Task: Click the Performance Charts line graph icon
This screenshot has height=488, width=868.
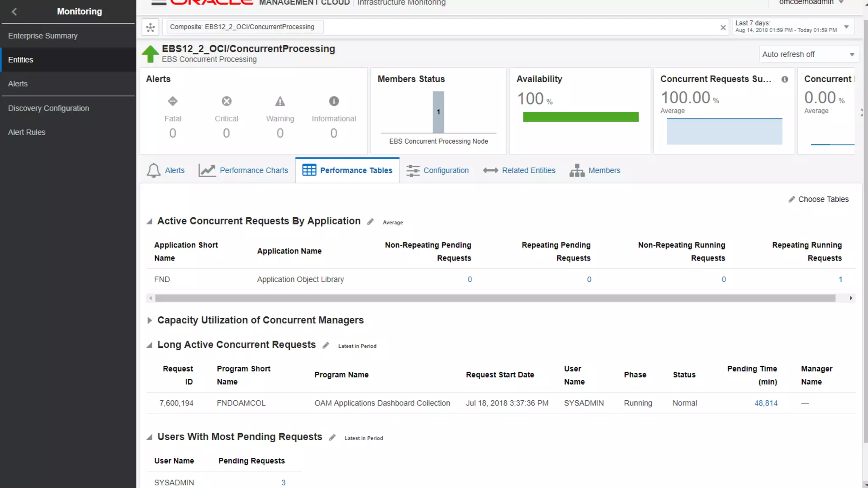Action: (207, 170)
